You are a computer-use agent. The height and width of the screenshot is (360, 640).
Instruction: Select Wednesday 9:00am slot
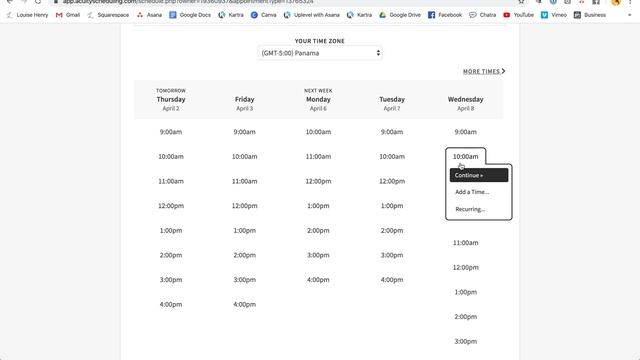465,132
